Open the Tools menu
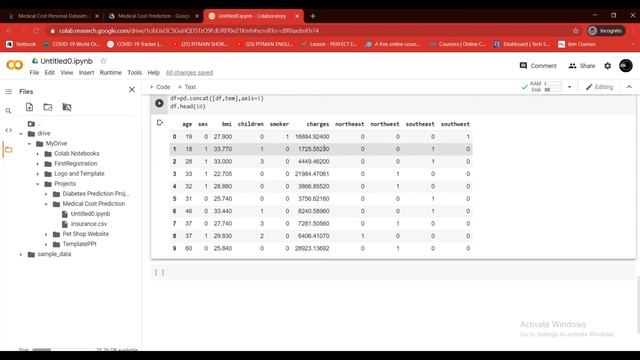The height and width of the screenshot is (360, 640). pyautogui.click(x=134, y=73)
